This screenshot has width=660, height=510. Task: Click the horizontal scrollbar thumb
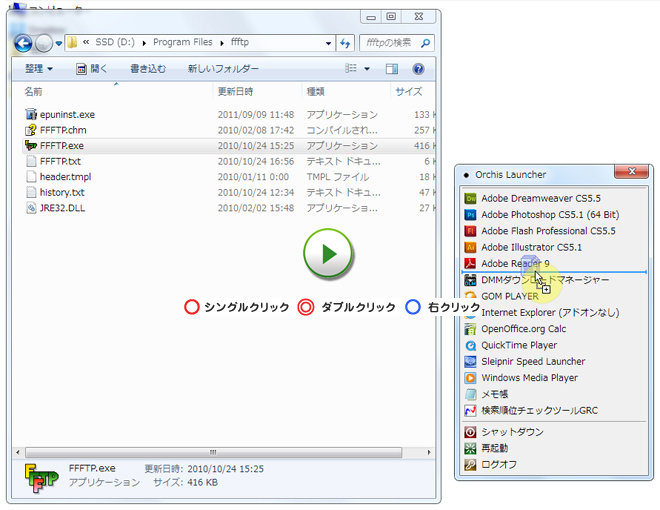pyautogui.click(x=213, y=452)
